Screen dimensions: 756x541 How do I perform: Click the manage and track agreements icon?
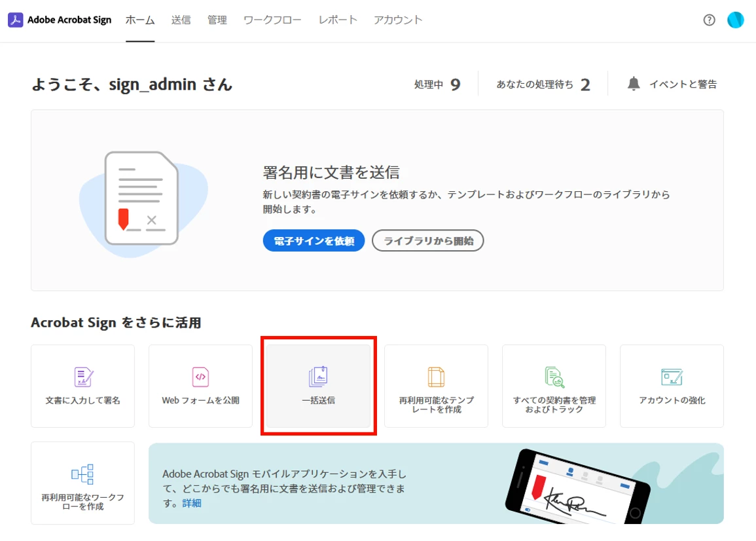point(554,377)
